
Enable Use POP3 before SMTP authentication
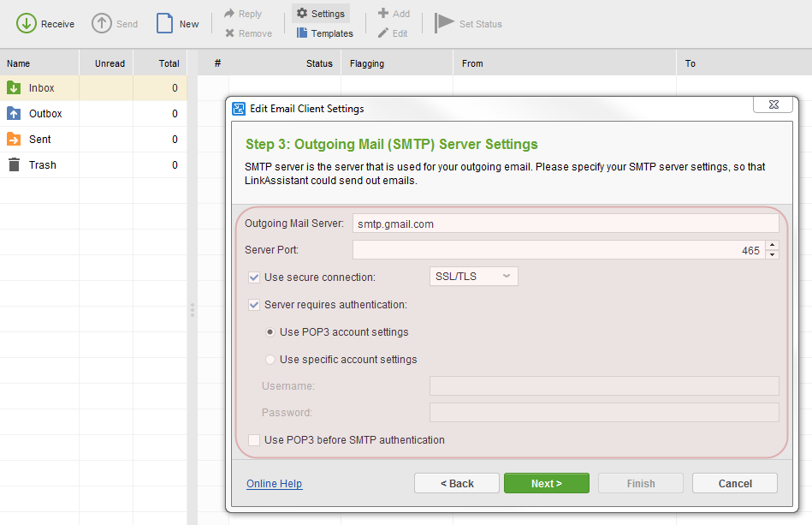254,440
